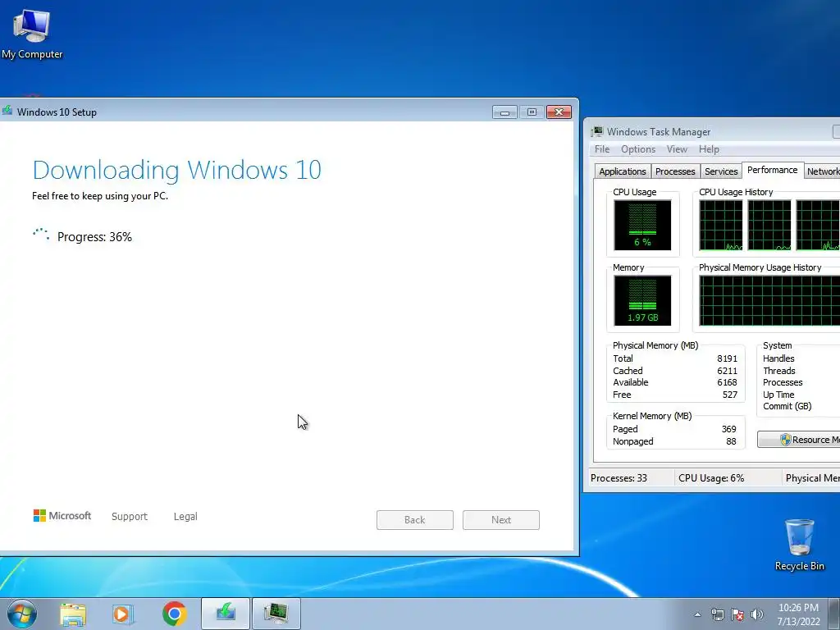The height and width of the screenshot is (630, 840).
Task: Open the File menu in Task Manager
Action: tap(601, 149)
